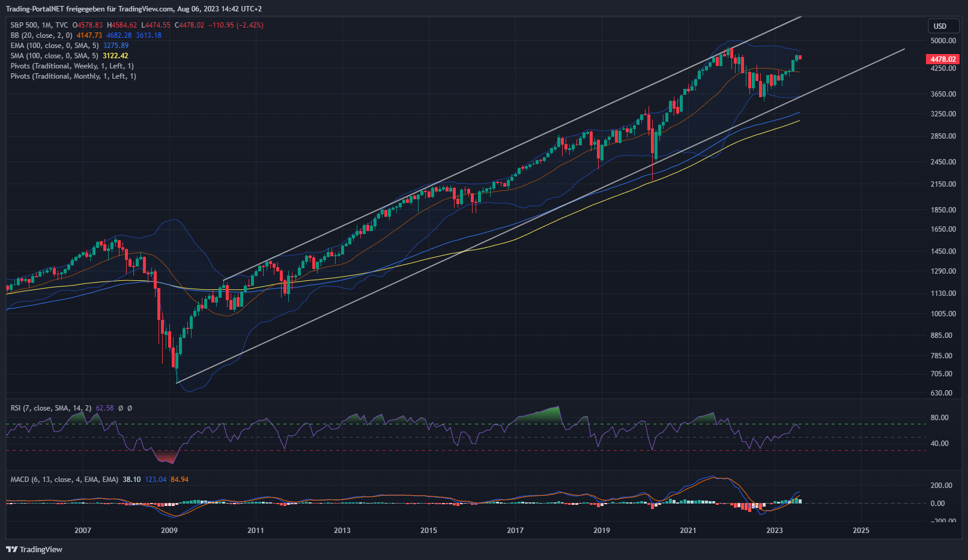Click the purple RSI value 62.58

[104, 408]
